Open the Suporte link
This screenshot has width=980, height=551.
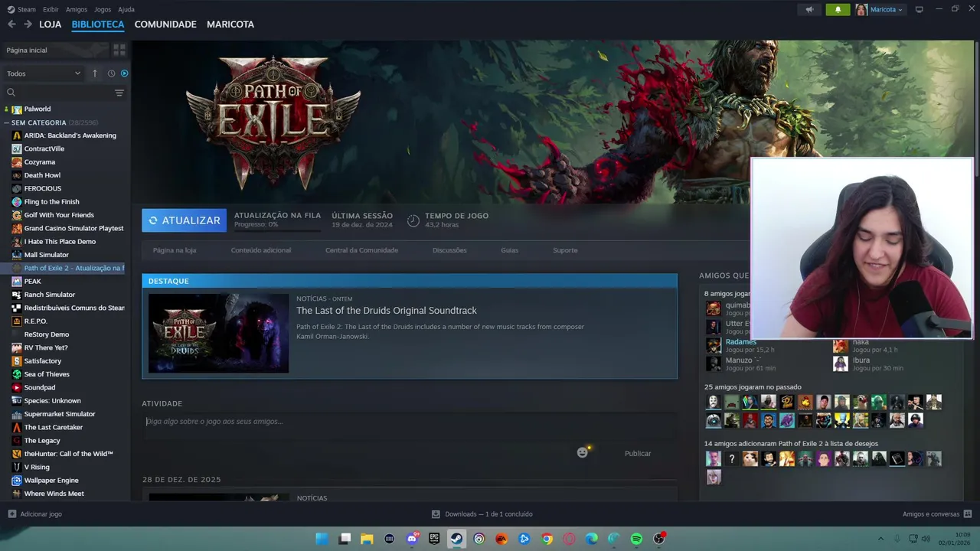(565, 250)
